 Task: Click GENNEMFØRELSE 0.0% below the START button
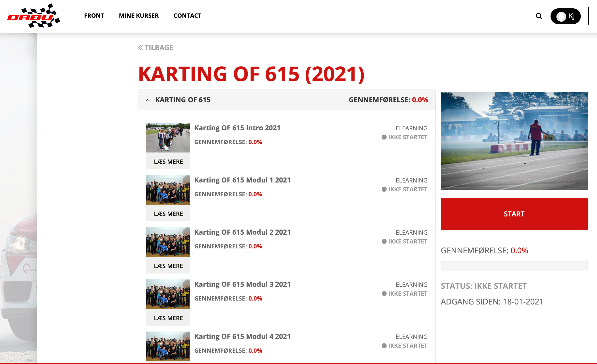click(484, 251)
